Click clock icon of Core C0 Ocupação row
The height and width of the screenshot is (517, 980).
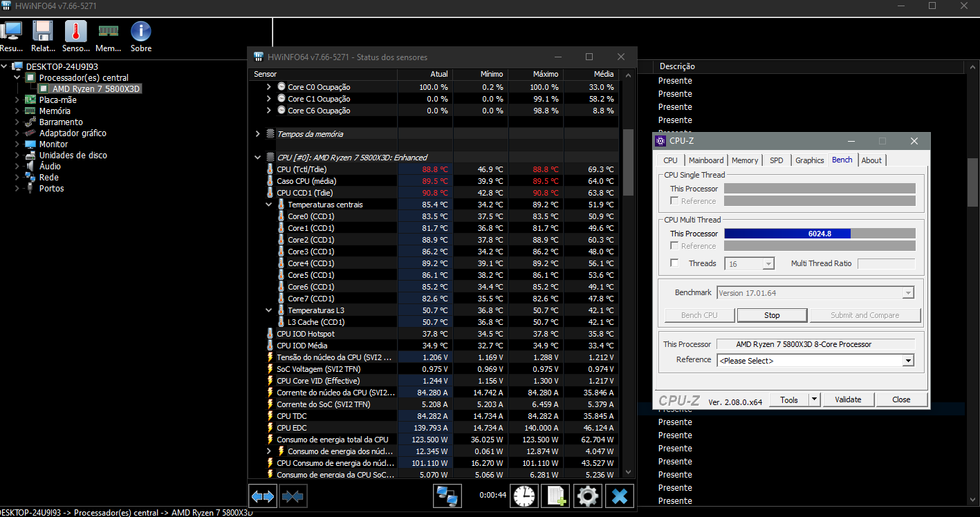coord(281,87)
